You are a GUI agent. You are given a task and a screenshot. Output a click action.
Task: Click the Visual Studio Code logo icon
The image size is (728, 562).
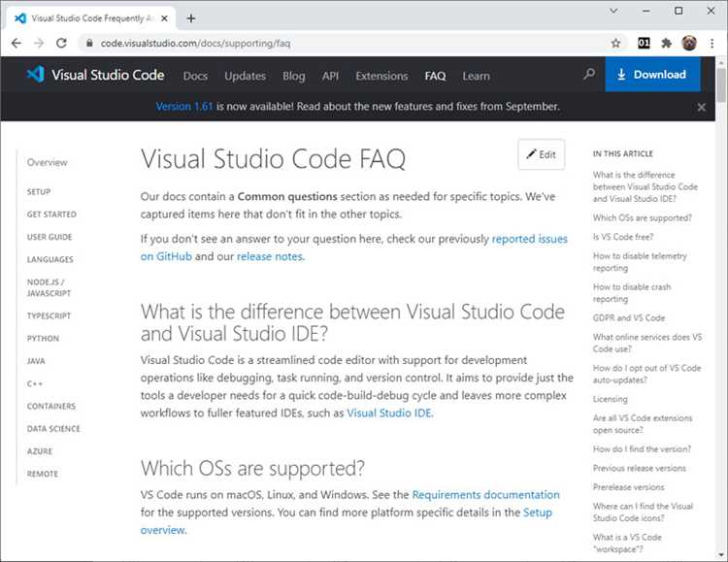click(36, 75)
